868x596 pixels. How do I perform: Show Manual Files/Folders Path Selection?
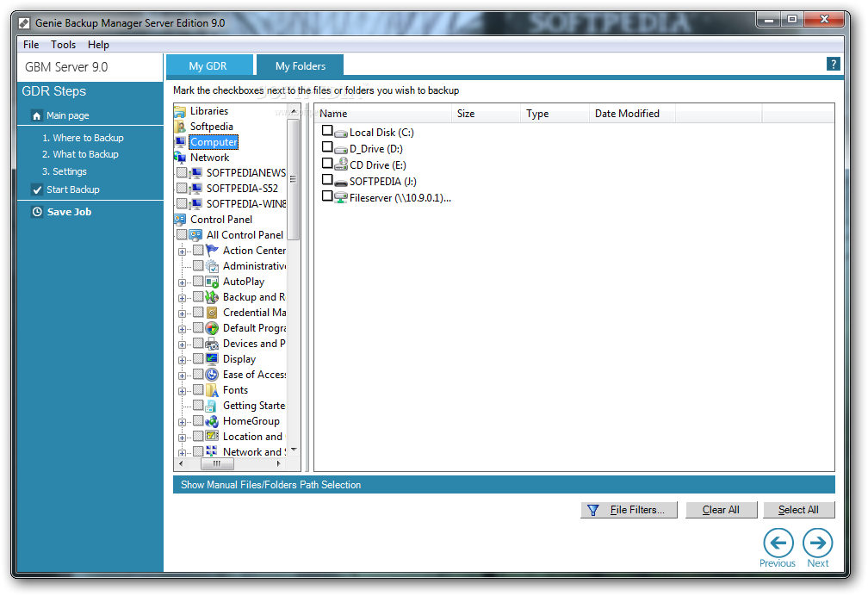(504, 485)
